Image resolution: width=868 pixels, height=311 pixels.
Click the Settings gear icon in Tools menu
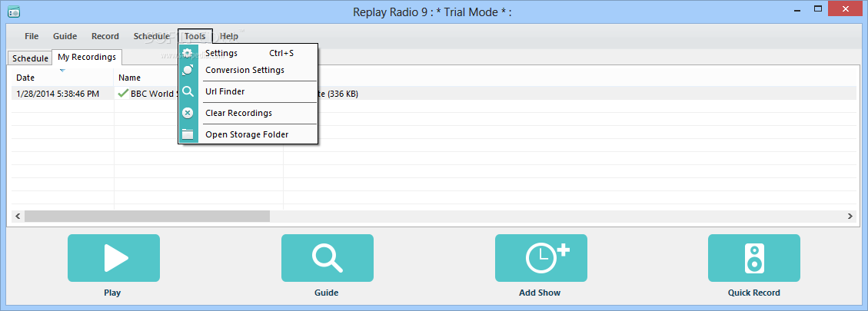click(x=188, y=53)
